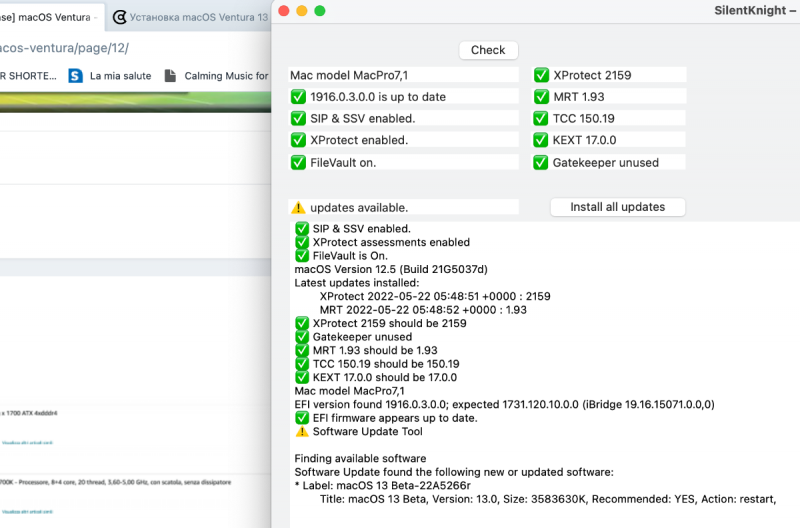Minimize SilentKnight with the yellow button
Screen dimensions: 800x528
(302, 11)
